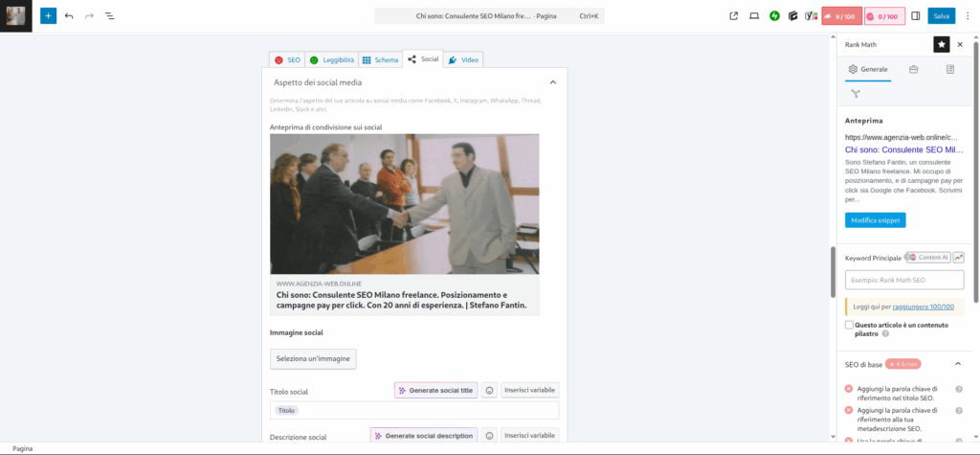This screenshot has width=980, height=455.
Task: Open help for keyword in titolo SEO
Action: (959, 389)
